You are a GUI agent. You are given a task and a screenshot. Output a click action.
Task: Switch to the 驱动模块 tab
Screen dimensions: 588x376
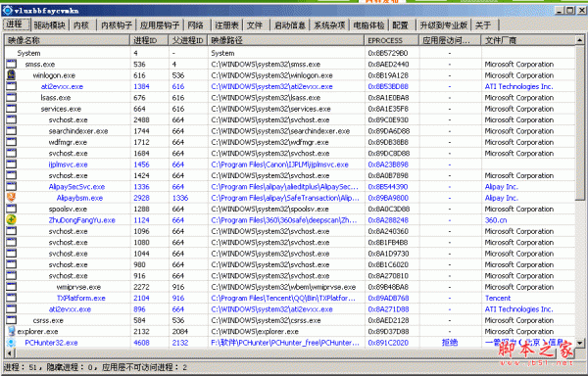click(x=49, y=25)
